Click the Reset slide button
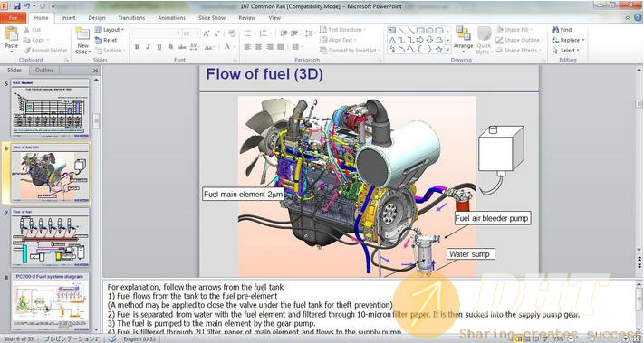 pos(106,40)
